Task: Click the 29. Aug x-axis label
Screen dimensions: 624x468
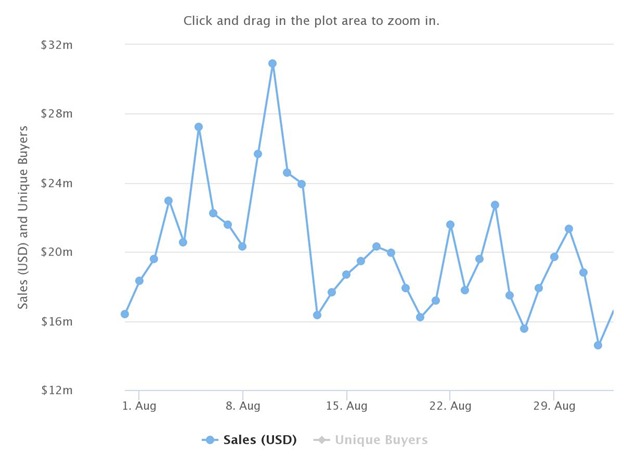Action: click(x=554, y=406)
